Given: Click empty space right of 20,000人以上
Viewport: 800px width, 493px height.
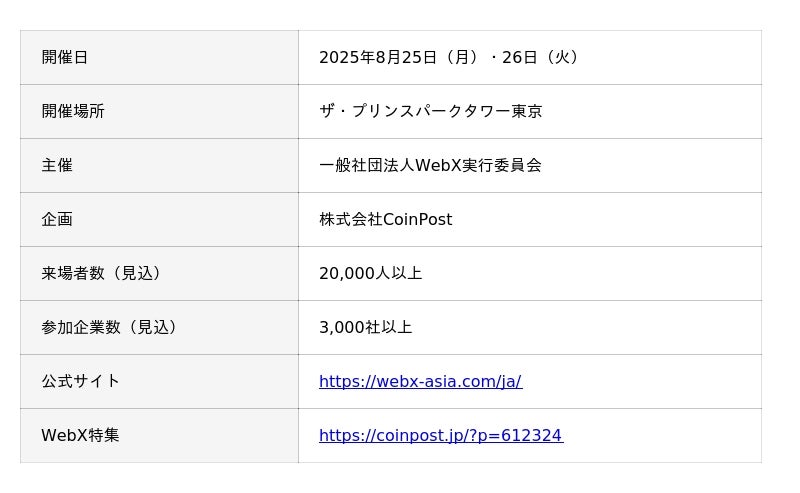Looking at the screenshot, I should pos(600,273).
